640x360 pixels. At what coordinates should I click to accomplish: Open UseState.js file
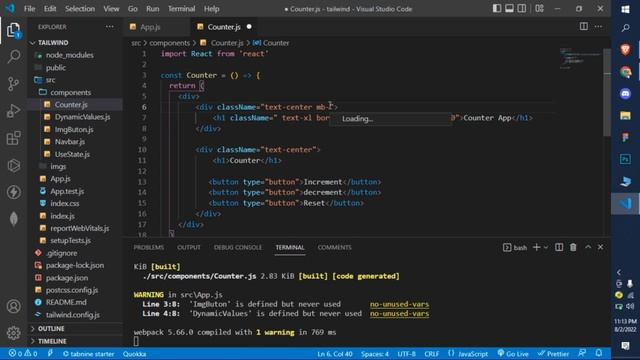point(72,154)
